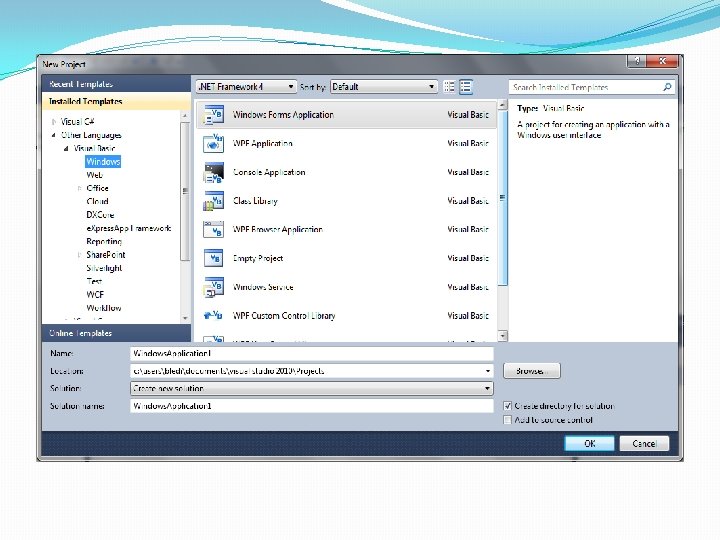The width and height of the screenshot is (720, 540).
Task: Select the Reporting category in tree
Action: pyautogui.click(x=104, y=242)
